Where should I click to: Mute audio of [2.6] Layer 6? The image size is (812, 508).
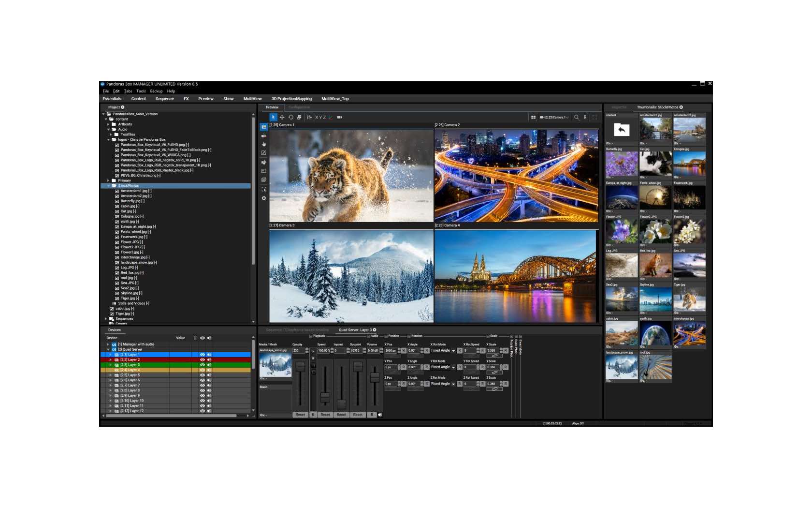click(209, 380)
